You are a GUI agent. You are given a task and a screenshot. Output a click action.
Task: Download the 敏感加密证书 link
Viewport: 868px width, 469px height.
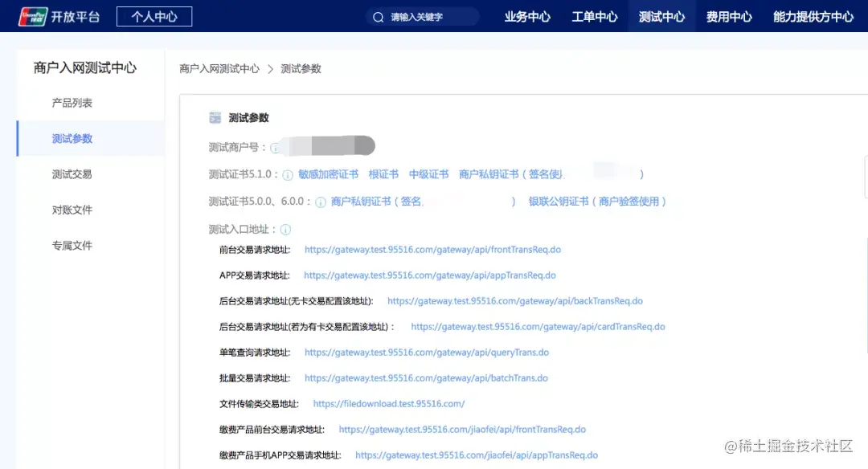[x=328, y=174]
